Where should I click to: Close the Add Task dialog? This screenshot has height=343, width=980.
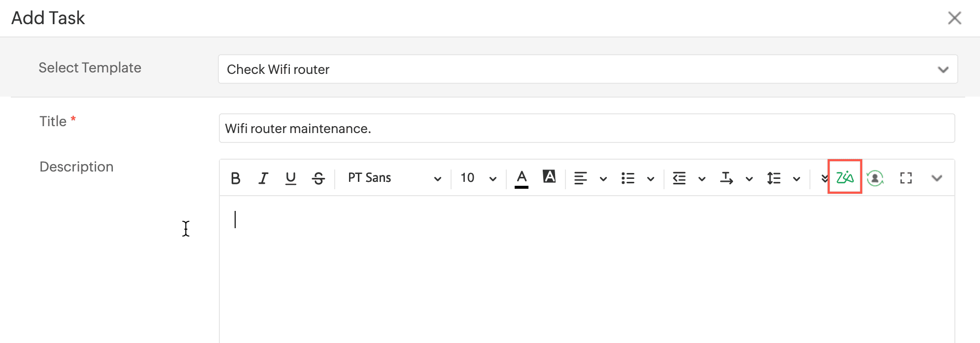pyautogui.click(x=954, y=18)
